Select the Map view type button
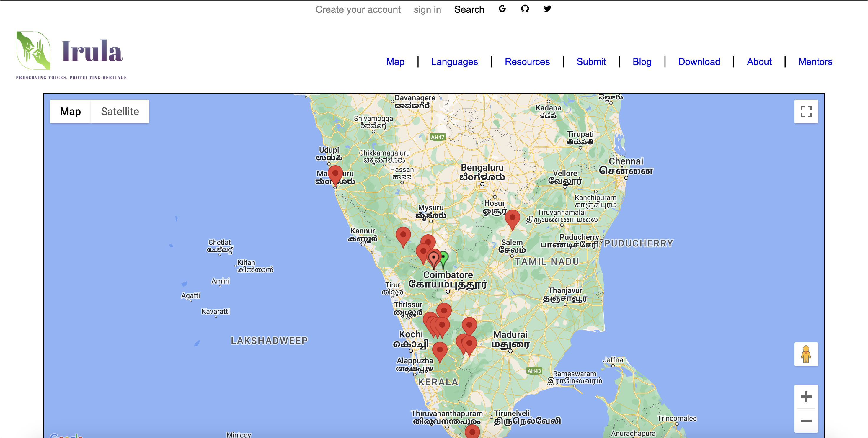 [70, 112]
